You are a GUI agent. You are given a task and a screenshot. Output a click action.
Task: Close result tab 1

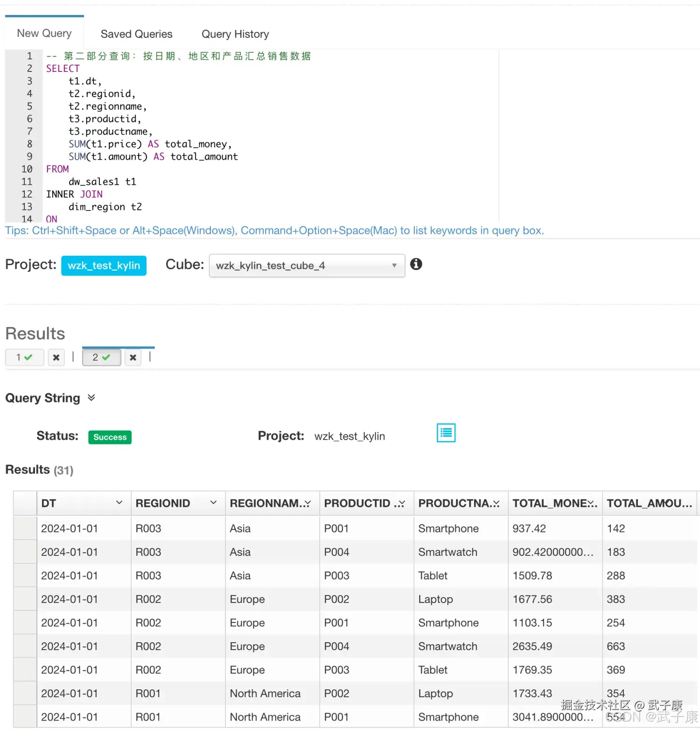[56, 357]
